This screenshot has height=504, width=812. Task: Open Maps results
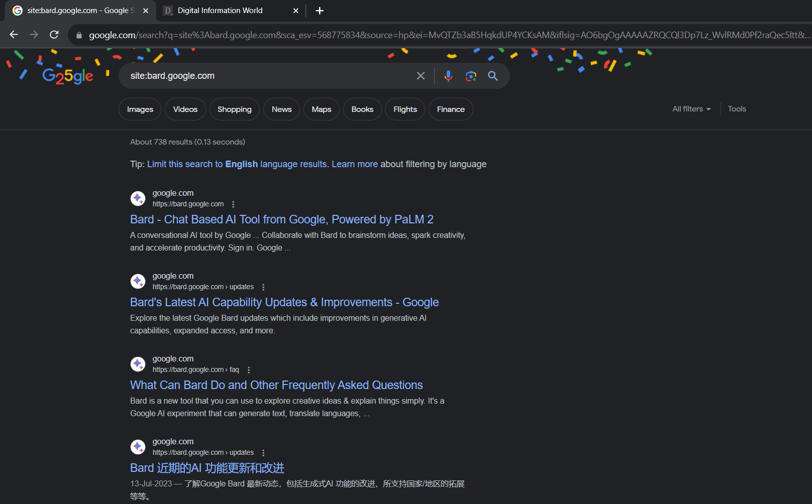click(x=322, y=109)
